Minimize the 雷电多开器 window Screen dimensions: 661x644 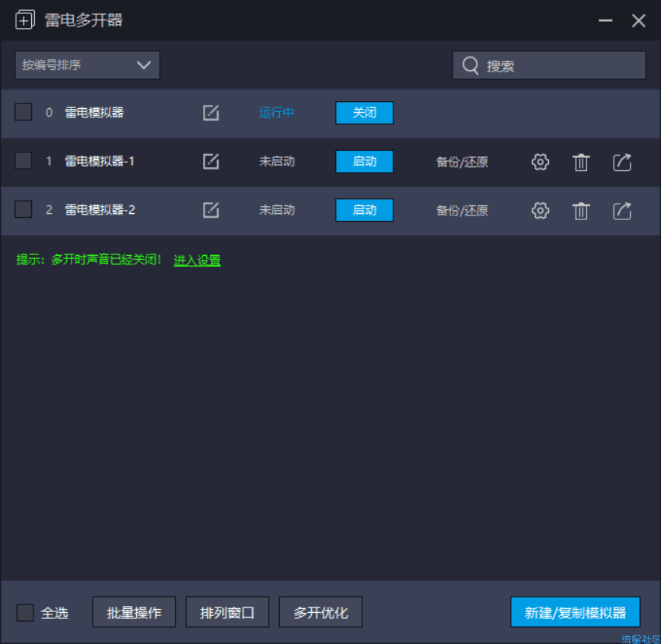pos(605,20)
